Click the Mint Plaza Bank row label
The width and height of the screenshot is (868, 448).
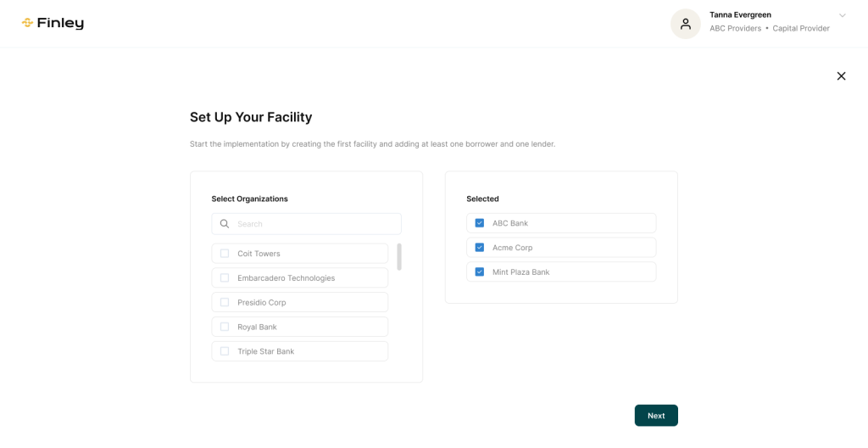pyautogui.click(x=520, y=272)
